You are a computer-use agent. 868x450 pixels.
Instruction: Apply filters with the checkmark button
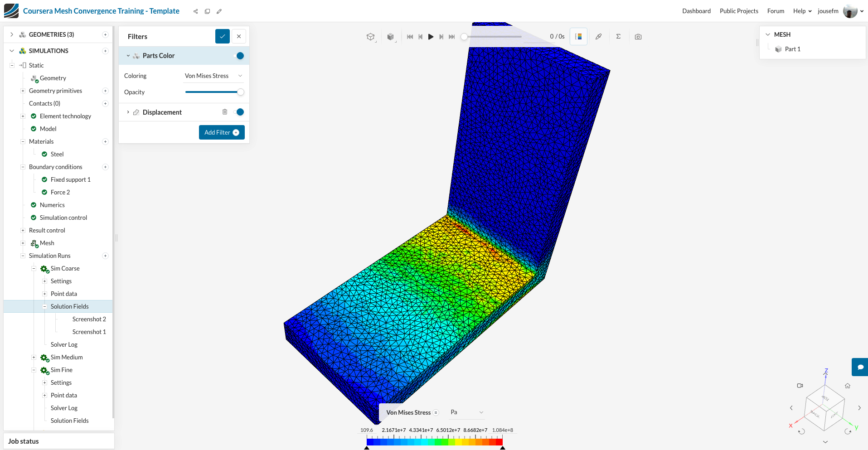click(x=223, y=36)
